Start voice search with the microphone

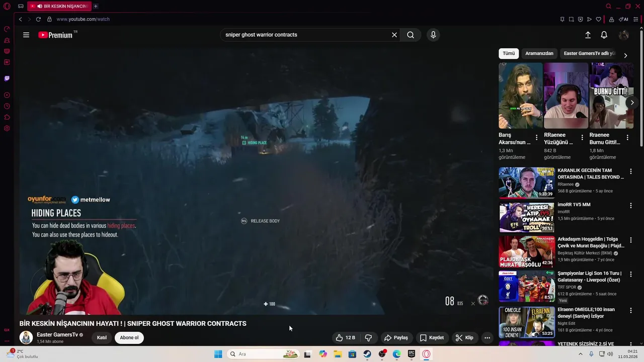[x=433, y=35]
